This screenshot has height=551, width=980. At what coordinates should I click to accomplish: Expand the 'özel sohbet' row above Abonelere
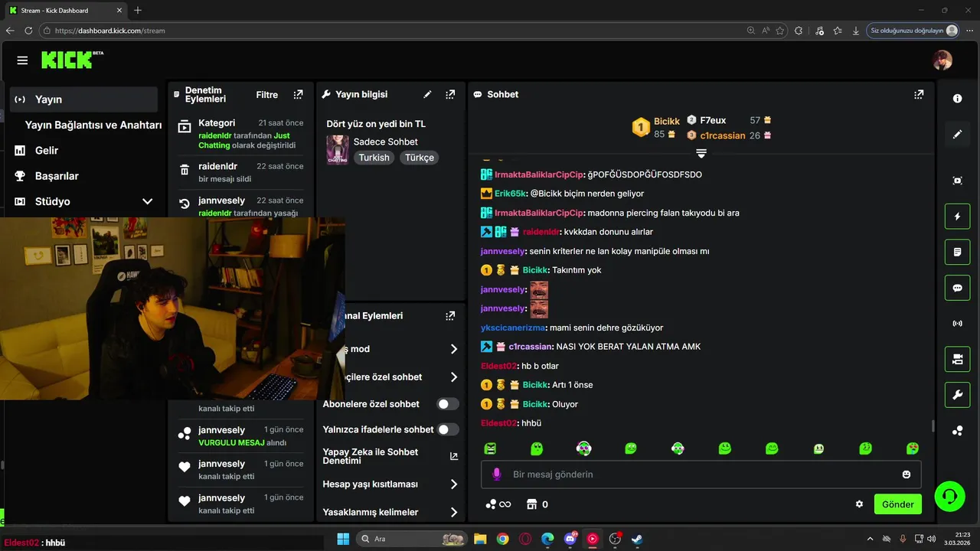tap(454, 377)
